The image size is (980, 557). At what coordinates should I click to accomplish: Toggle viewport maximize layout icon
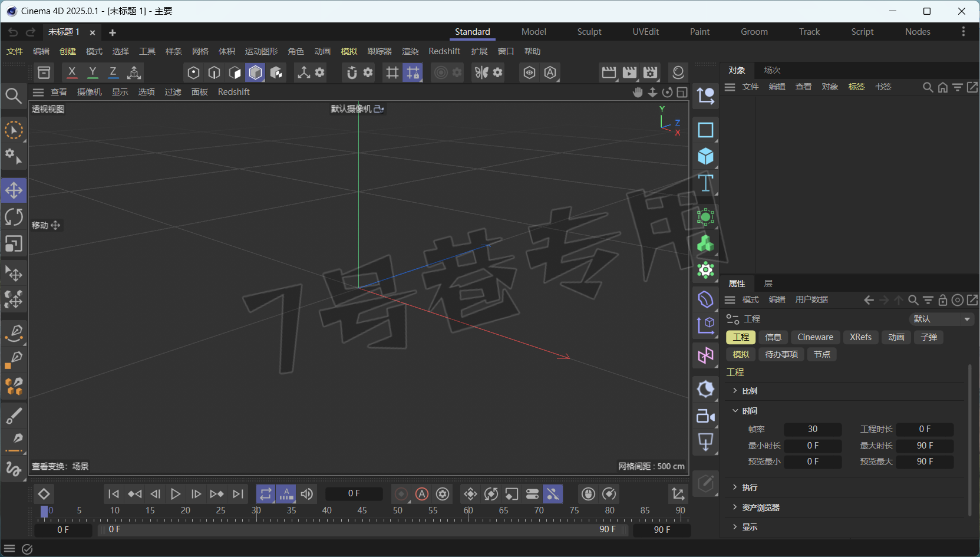click(682, 92)
